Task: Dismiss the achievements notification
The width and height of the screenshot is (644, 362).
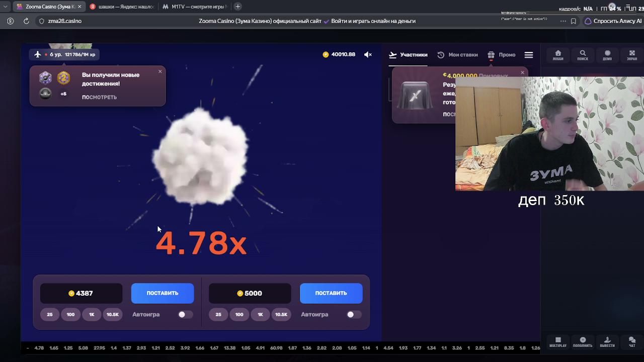Action: [x=160, y=71]
